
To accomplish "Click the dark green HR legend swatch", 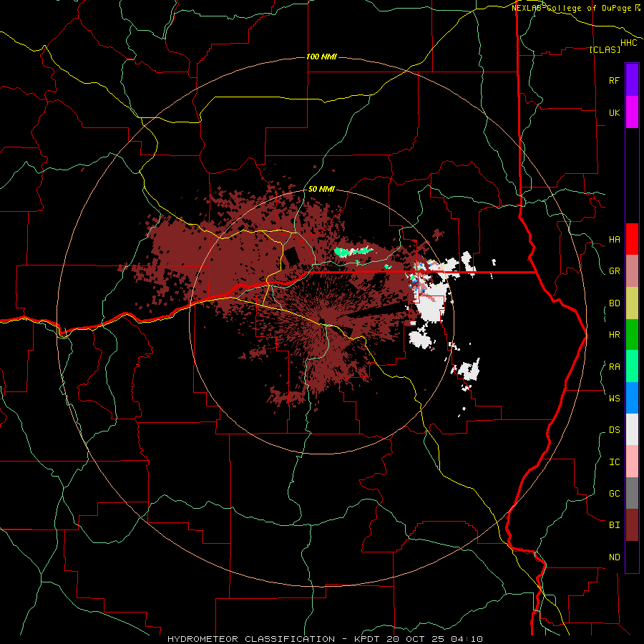I will (x=632, y=335).
